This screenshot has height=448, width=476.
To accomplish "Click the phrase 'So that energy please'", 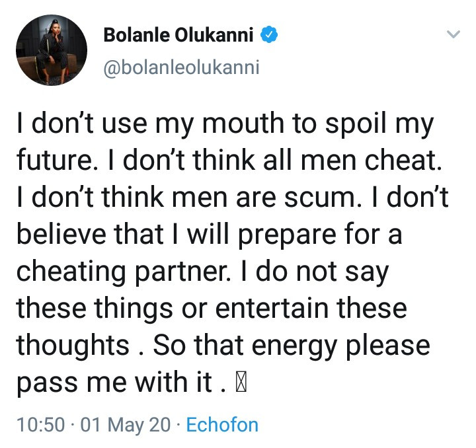I will (x=292, y=346).
